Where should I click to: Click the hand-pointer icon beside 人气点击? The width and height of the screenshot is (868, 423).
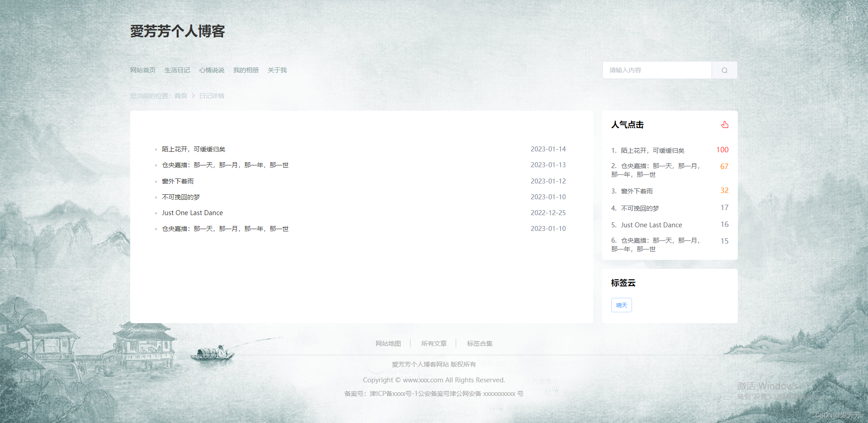click(x=725, y=125)
